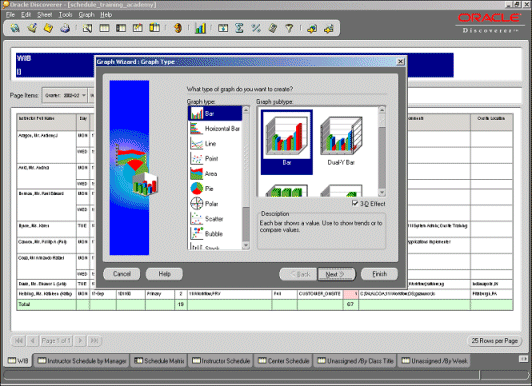Click graph type list down arrow
This screenshot has width=532, height=386.
(x=246, y=245)
